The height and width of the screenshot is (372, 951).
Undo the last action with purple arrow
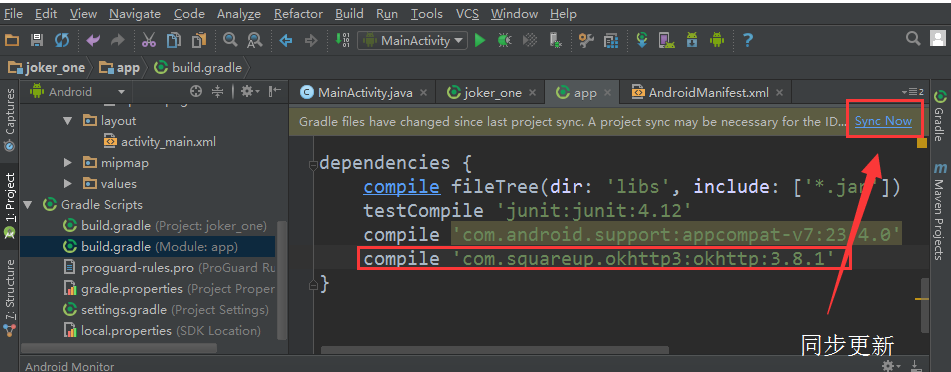click(x=93, y=40)
